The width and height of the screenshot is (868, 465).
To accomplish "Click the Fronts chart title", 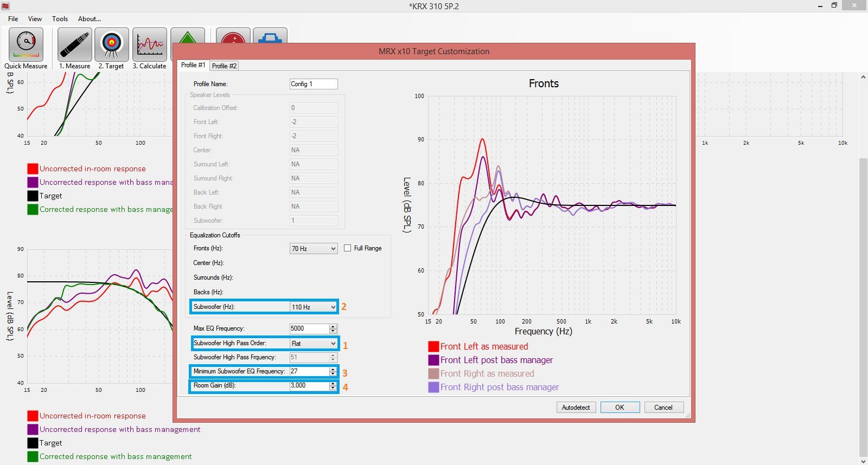I will [544, 83].
